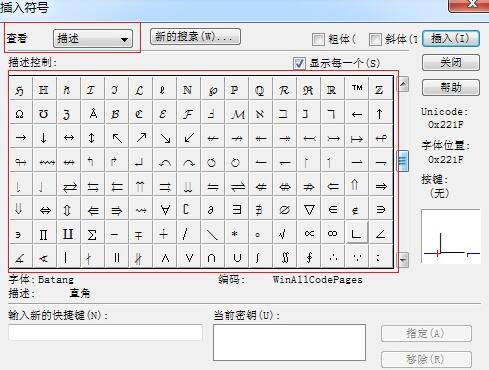Toggle the 粗体 bold checkbox

318,40
